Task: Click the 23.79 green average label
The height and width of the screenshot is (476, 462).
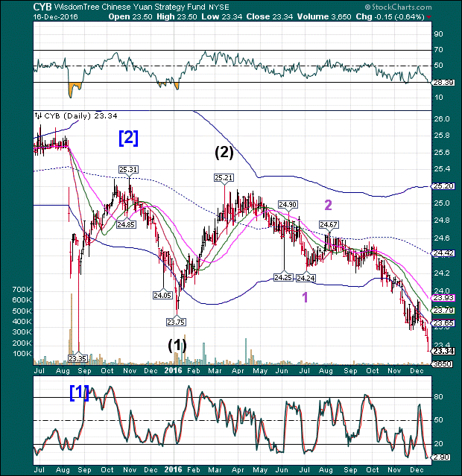Action: [x=443, y=311]
